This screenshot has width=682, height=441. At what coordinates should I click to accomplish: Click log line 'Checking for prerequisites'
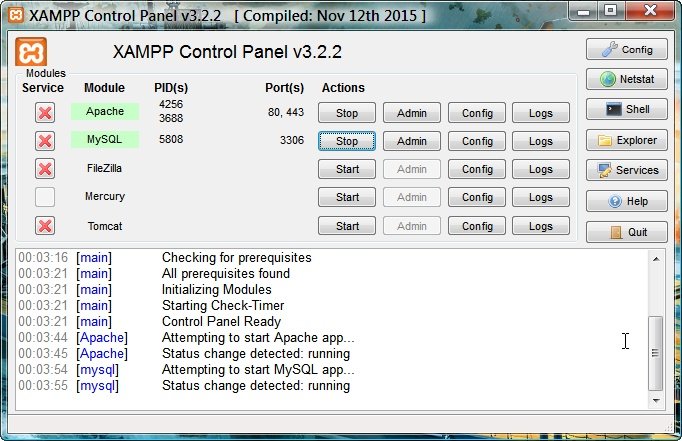click(237, 257)
